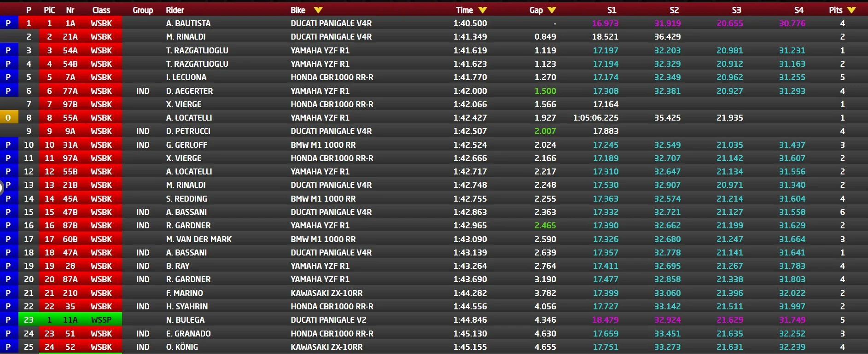
Task: Click the S4 sector column header
Action: pos(799,10)
